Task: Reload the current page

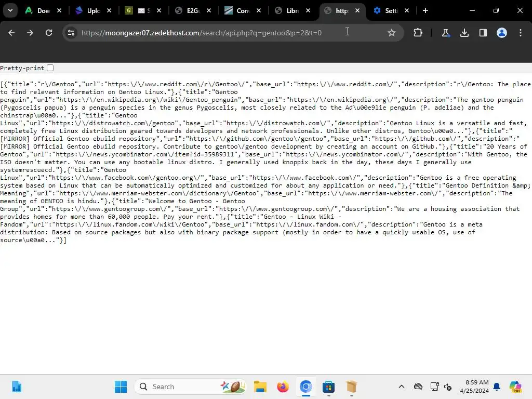Action: [49, 33]
